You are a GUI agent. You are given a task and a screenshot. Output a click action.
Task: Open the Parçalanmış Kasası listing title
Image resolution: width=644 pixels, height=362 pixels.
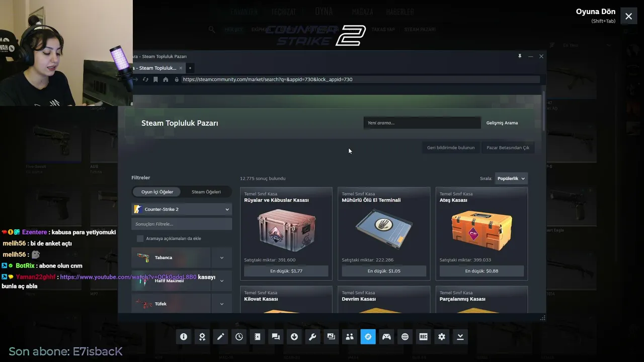pos(462,299)
